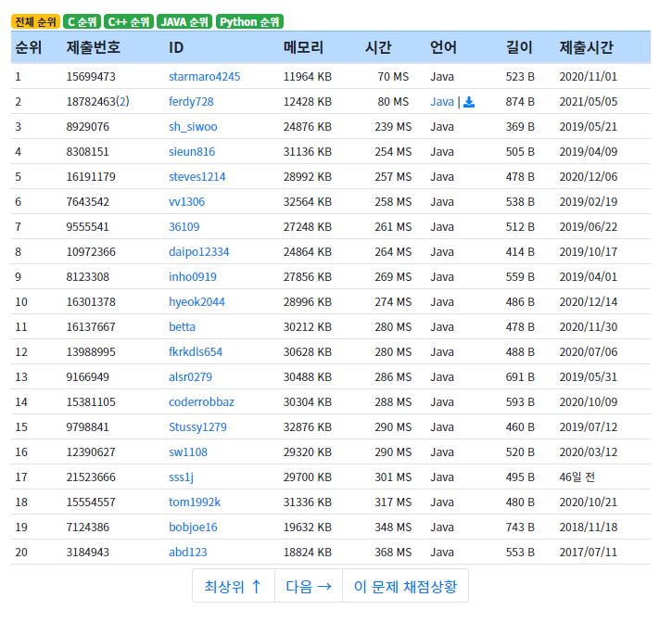Open sw1108 user link
Image resolution: width=672 pixels, height=623 pixels.
click(x=188, y=452)
